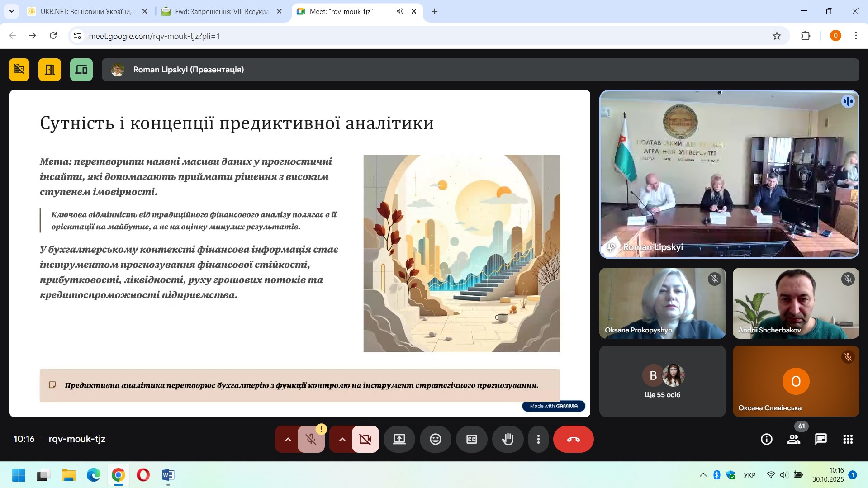This screenshot has width=868, height=488.
Task: Turn on the camera
Action: [x=365, y=439]
